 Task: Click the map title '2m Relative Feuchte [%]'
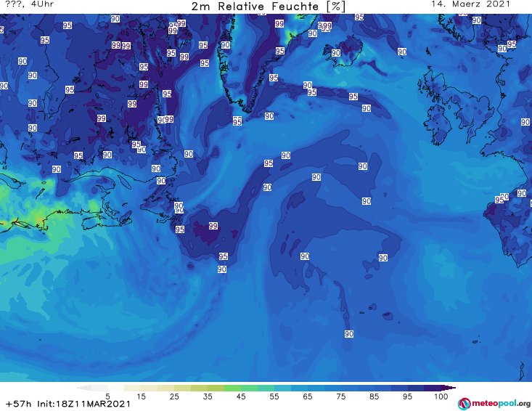(268, 7)
